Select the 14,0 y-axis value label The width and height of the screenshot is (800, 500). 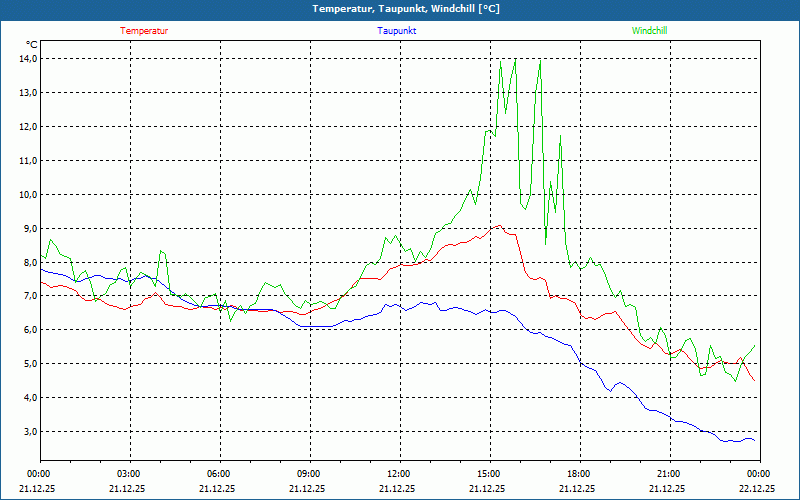[27, 59]
